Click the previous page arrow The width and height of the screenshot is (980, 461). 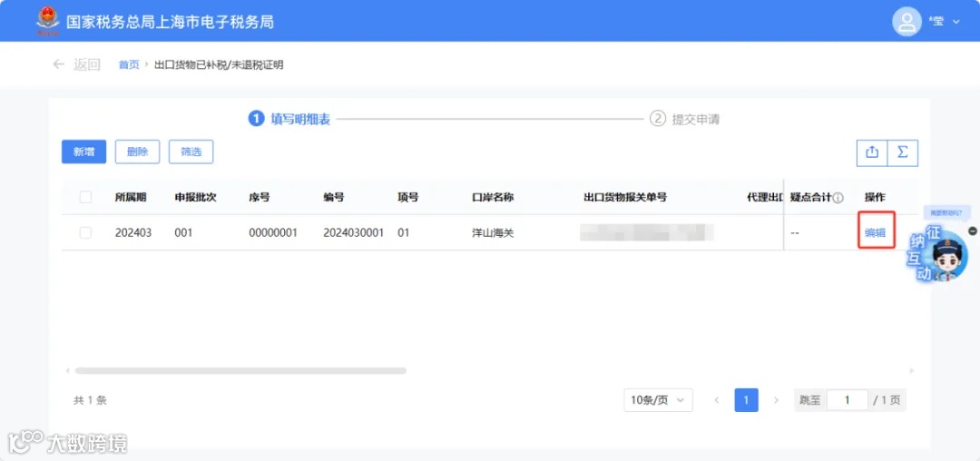(717, 400)
